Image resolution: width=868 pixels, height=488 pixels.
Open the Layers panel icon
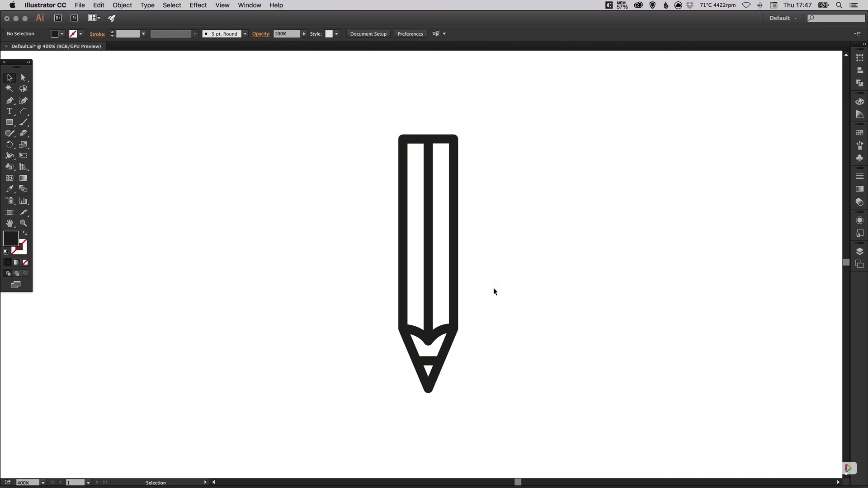tap(860, 251)
